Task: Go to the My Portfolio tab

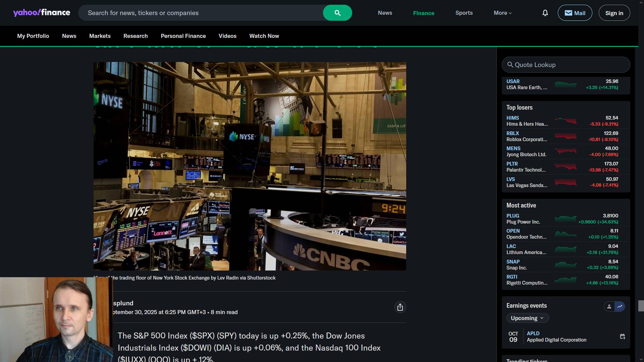Action: coord(33,36)
